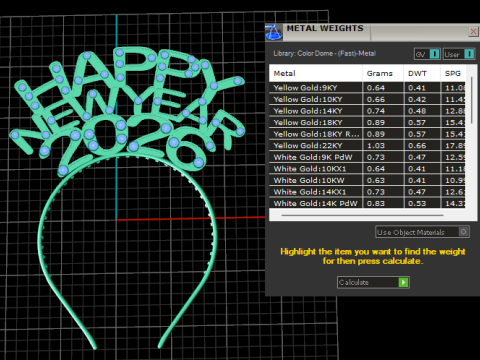
Task: Toggle the User library switch
Action: [x=469, y=54]
